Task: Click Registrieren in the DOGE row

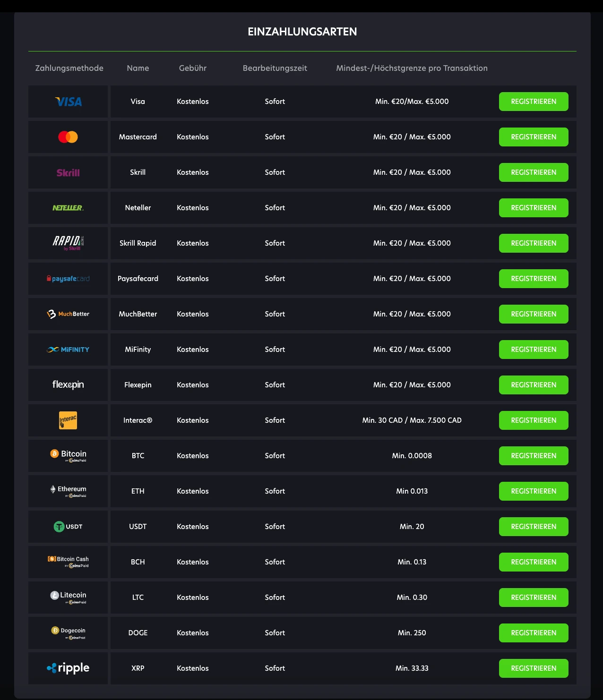Action: (x=534, y=633)
